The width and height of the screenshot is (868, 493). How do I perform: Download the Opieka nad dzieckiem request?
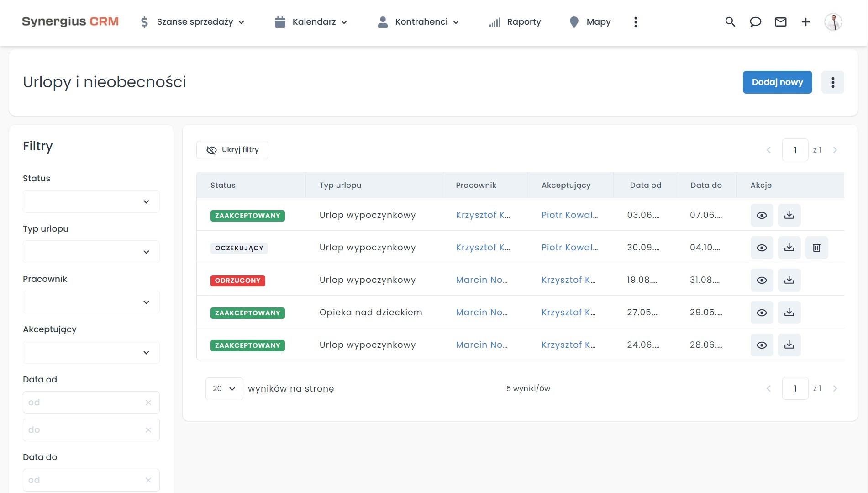click(x=789, y=313)
